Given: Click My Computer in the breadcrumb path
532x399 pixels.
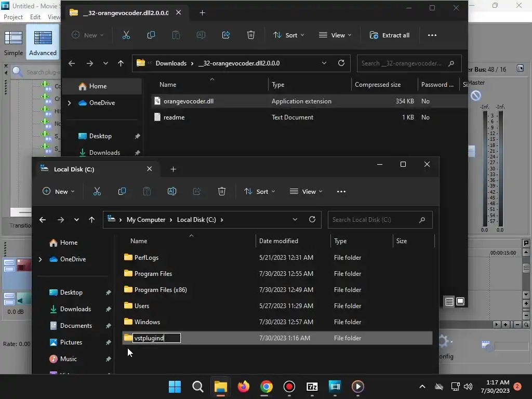Looking at the screenshot, I should tap(146, 220).
